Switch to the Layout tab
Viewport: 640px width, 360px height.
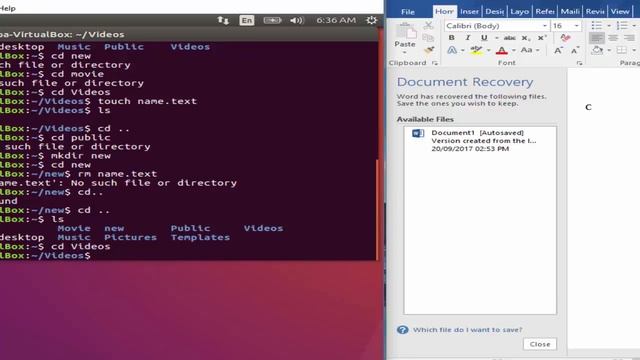(520, 11)
